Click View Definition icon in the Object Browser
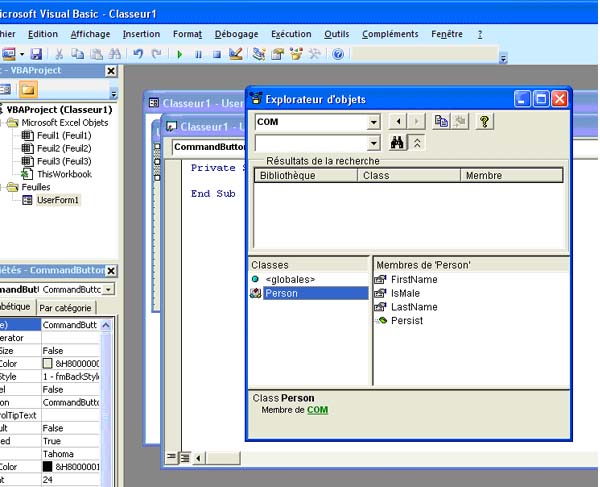Viewport: 600px width, 487px height. click(460, 122)
